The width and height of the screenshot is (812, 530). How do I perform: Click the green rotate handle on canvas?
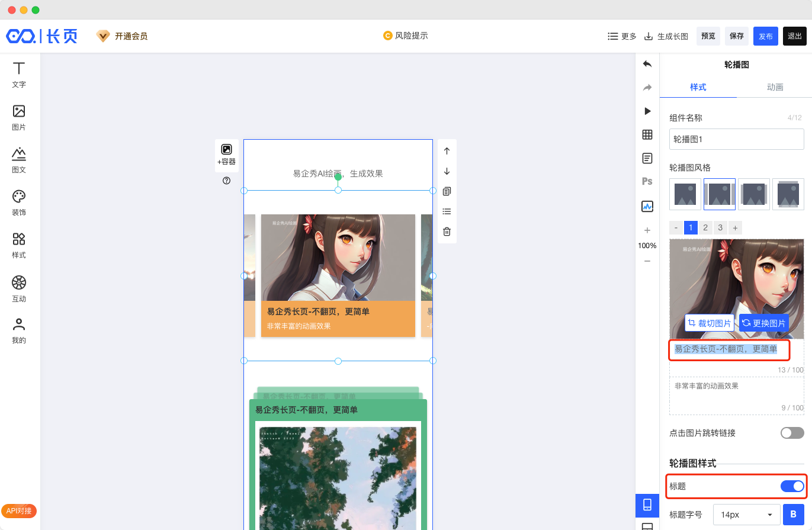tap(338, 176)
